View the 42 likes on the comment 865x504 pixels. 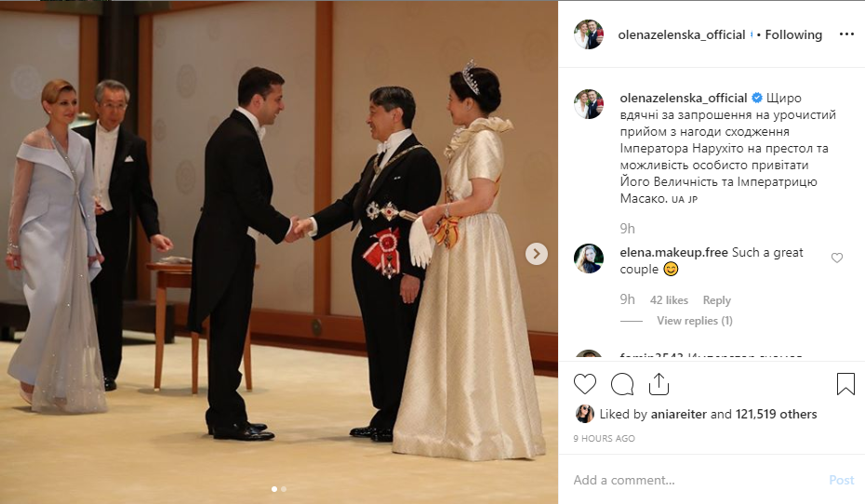coord(669,300)
